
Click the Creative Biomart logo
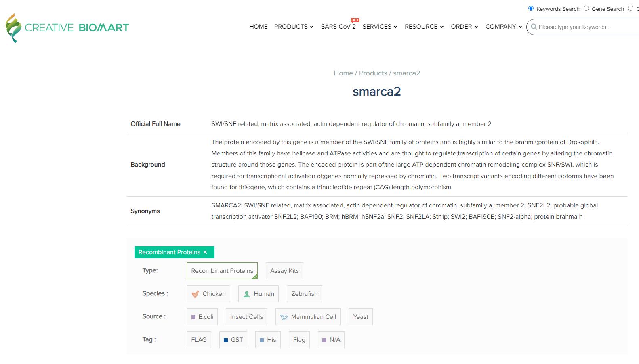(x=67, y=28)
